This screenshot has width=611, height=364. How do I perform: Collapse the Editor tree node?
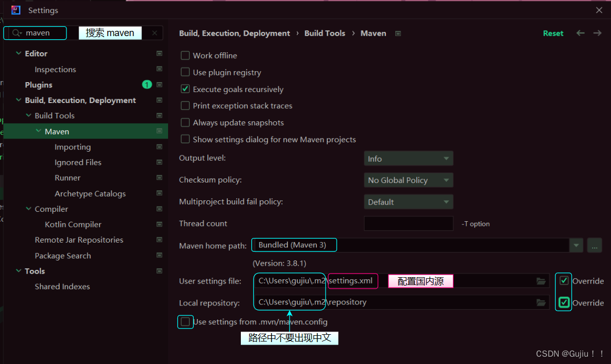point(18,53)
